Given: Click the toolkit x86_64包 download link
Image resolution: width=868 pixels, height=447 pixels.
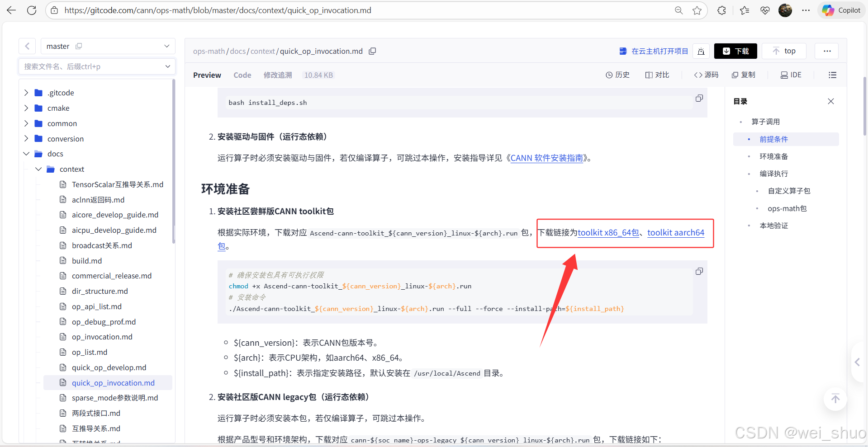Looking at the screenshot, I should point(608,232).
